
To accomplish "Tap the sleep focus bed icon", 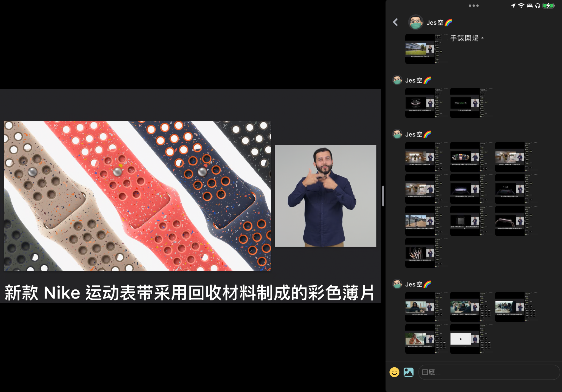I will pos(530,5).
